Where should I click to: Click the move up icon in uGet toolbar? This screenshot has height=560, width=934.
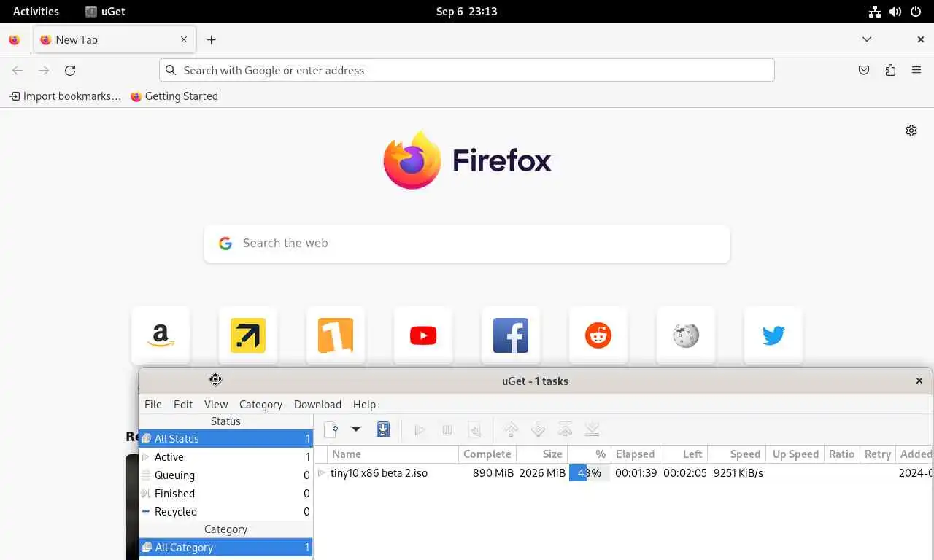pyautogui.click(x=511, y=430)
